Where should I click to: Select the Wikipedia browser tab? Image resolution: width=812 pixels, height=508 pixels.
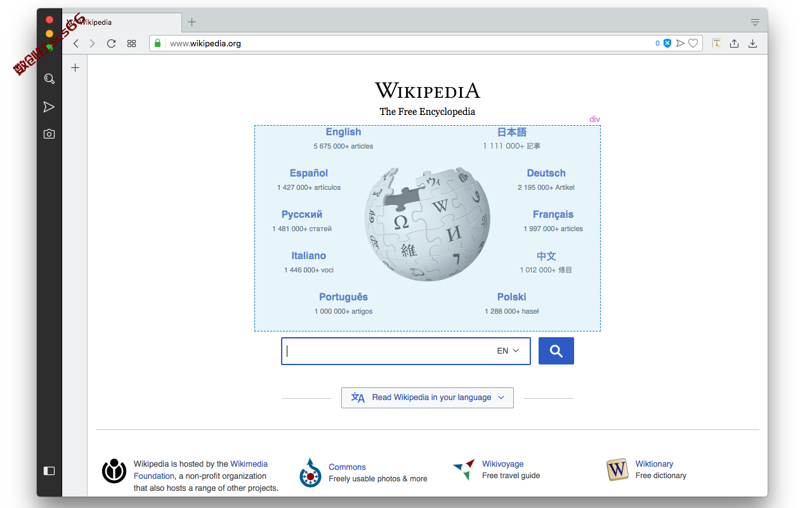click(122, 22)
